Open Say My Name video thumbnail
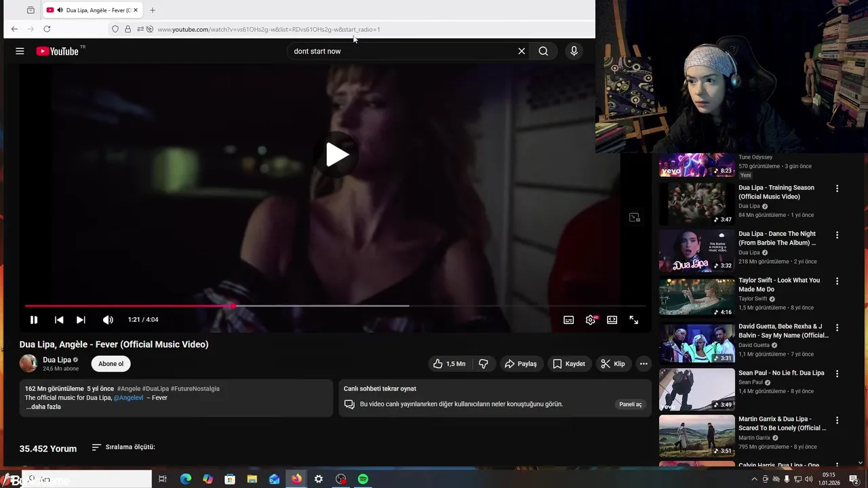Screen dimensions: 868x488 pyautogui.click(x=697, y=343)
